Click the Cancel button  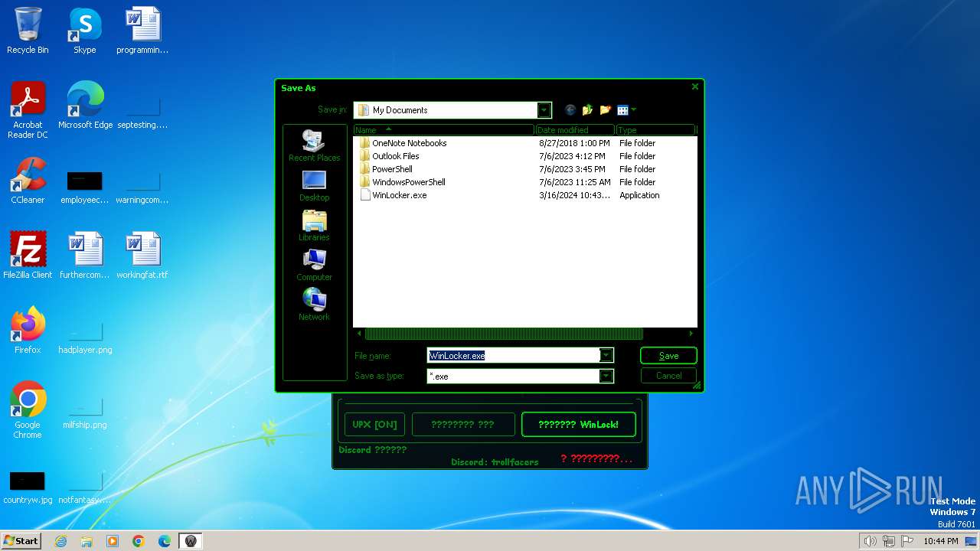click(x=668, y=376)
